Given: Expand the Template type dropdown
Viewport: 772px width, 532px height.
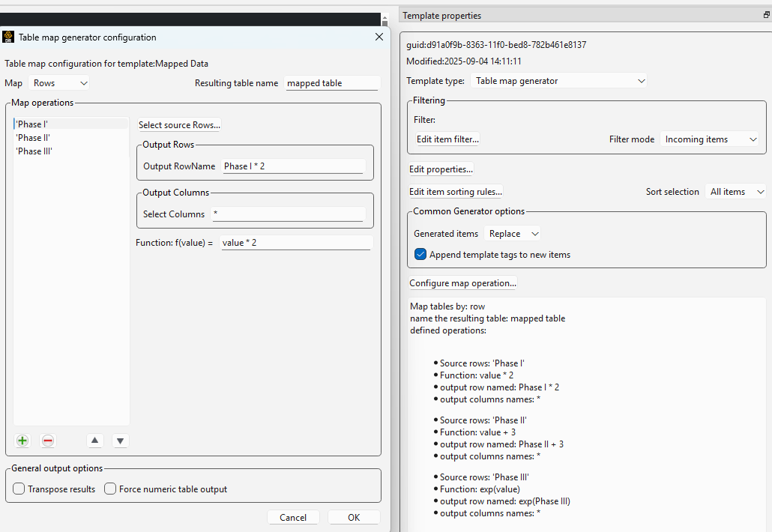Looking at the screenshot, I should pos(559,81).
